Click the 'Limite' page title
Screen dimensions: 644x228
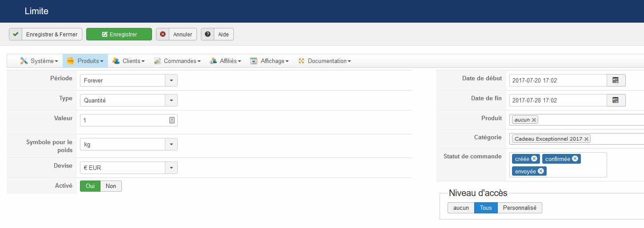pos(36,12)
